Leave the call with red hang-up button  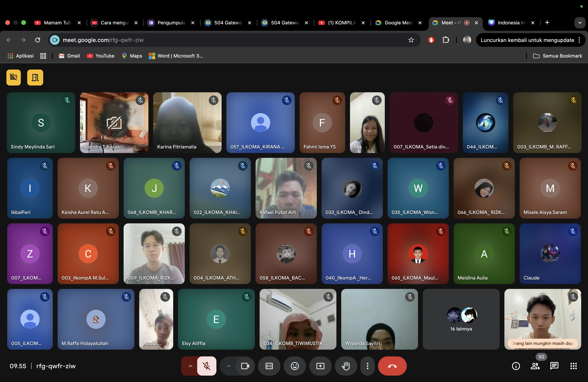pyautogui.click(x=392, y=366)
